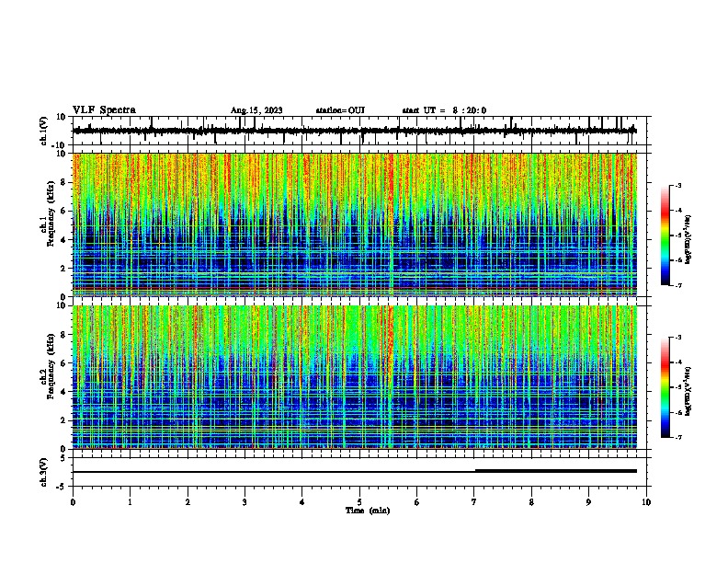Click the "0" tick on time axis
The height and width of the screenshot is (563, 728).
[73, 502]
